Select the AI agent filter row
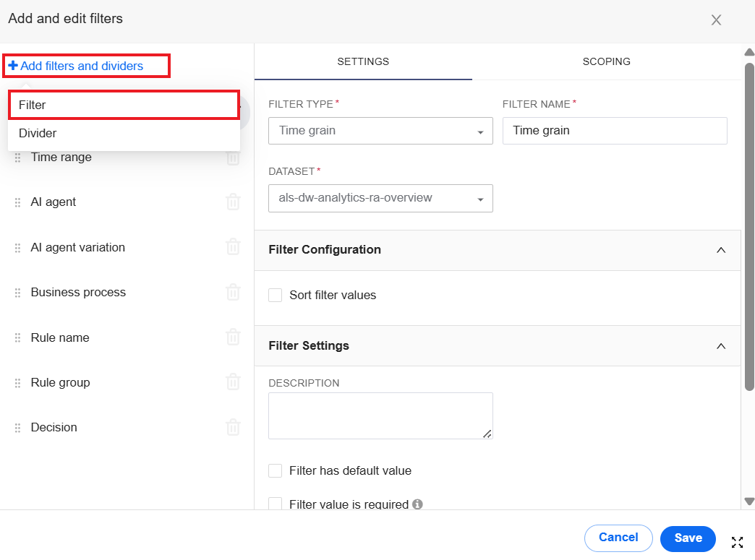755x560 pixels. coord(127,202)
